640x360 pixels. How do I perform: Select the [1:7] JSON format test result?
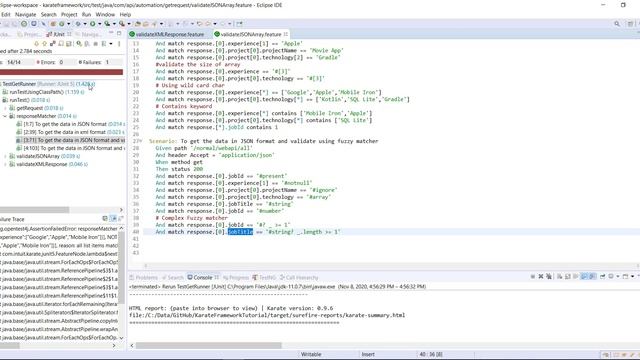point(70,124)
